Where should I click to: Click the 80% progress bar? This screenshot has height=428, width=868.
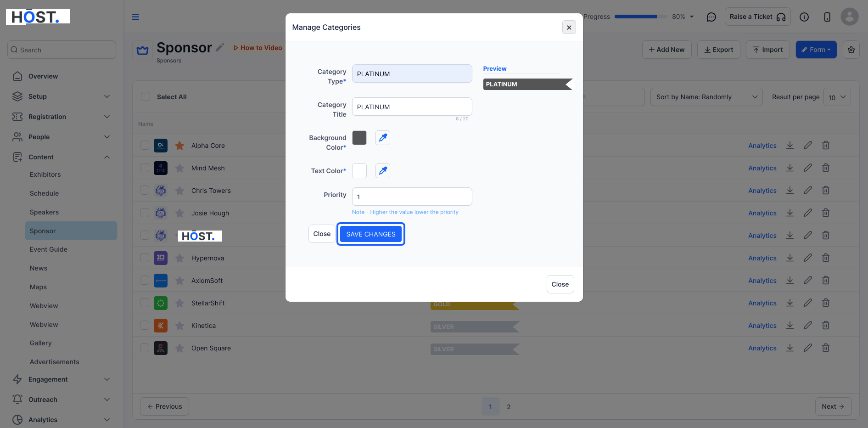click(x=641, y=17)
